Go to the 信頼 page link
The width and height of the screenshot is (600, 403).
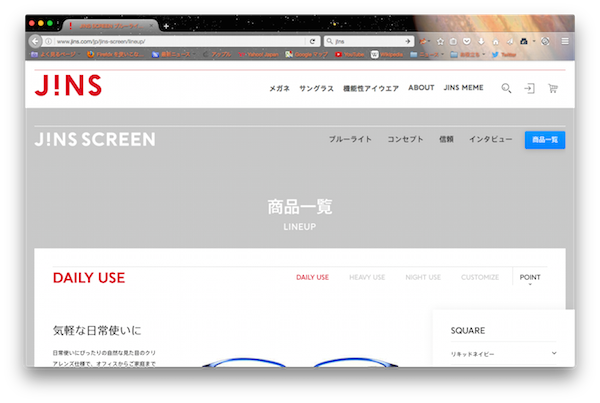click(446, 139)
